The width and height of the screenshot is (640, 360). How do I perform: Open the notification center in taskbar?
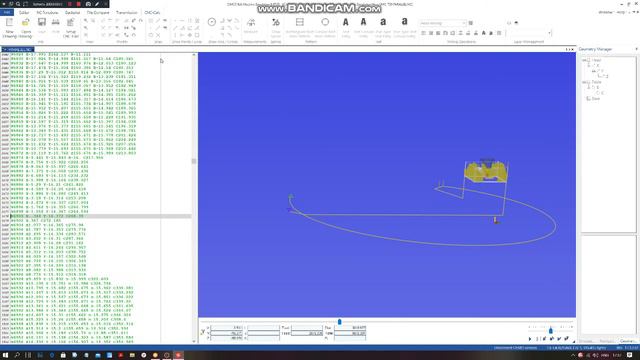[x=630, y=355]
